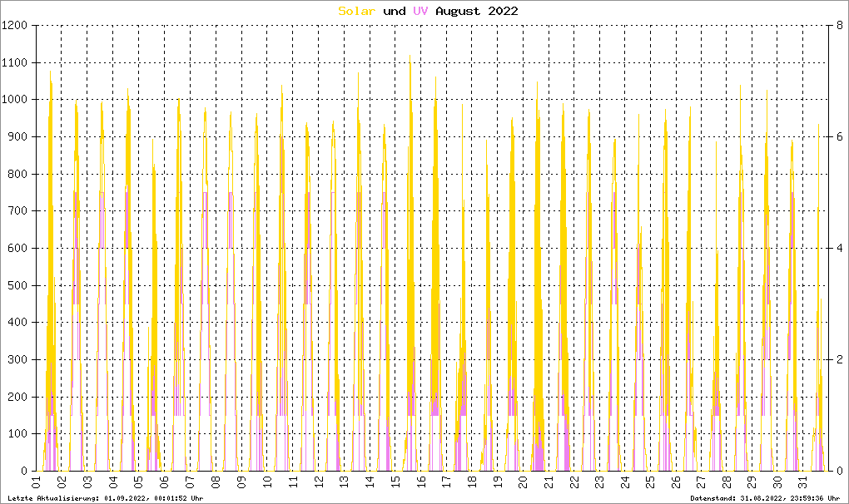
Task: Select the 1200 label on left axis
Action: pos(16,26)
